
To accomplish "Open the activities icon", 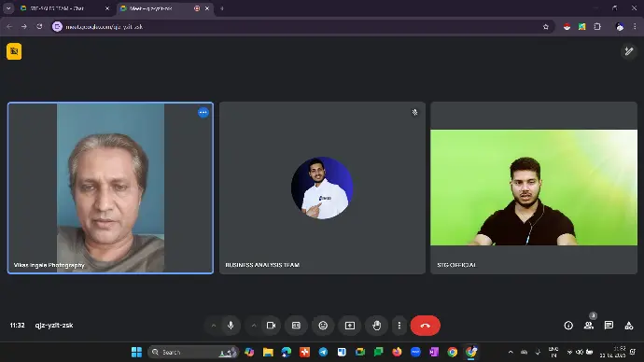I will point(629,326).
